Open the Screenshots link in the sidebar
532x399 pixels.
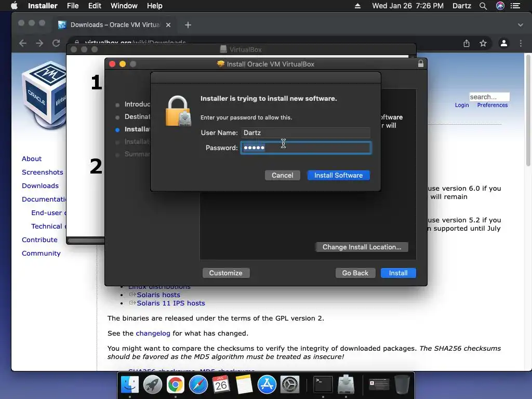point(43,172)
